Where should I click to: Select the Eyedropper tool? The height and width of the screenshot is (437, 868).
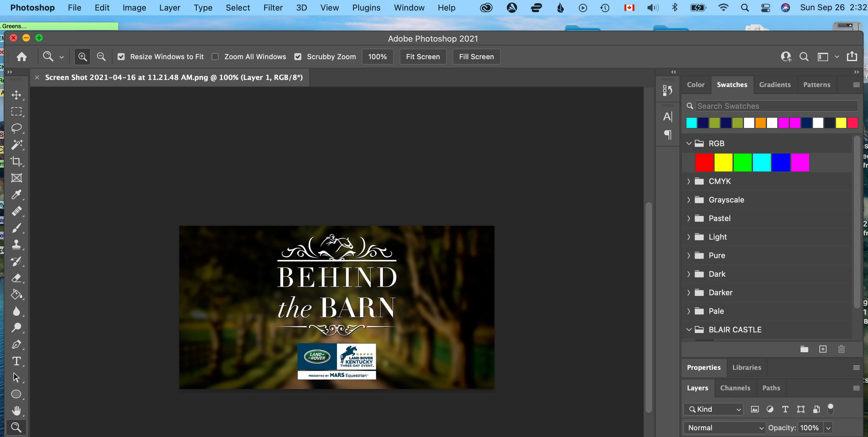click(16, 195)
